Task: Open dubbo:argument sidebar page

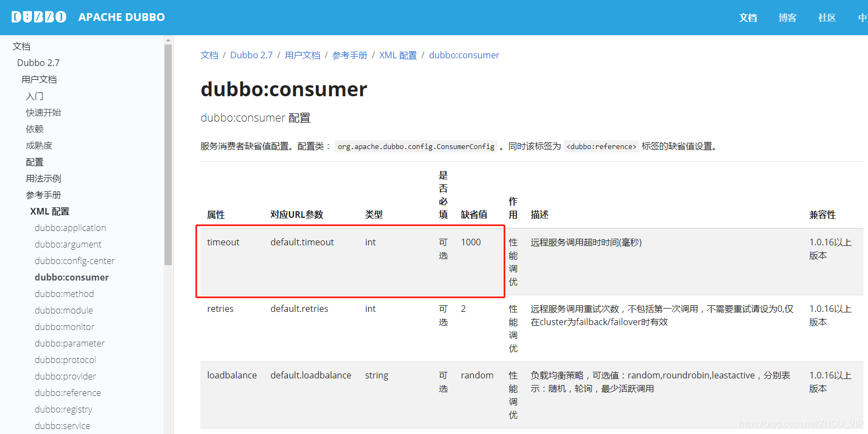Action: (68, 244)
